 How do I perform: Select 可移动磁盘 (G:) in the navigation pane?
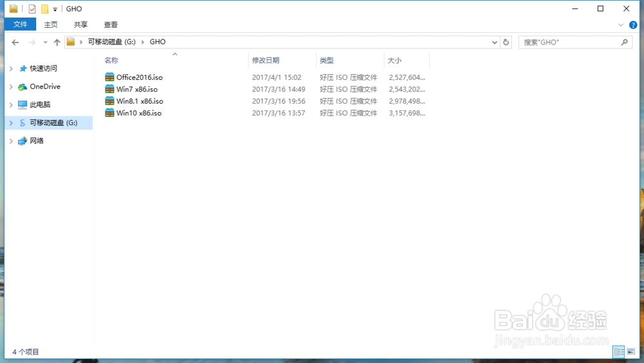pyautogui.click(x=53, y=123)
